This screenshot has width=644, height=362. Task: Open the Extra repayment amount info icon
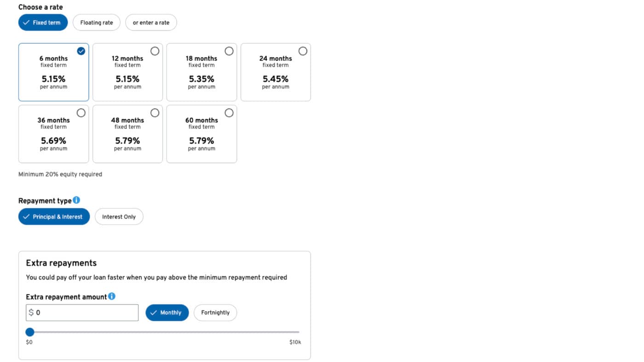coord(111,296)
